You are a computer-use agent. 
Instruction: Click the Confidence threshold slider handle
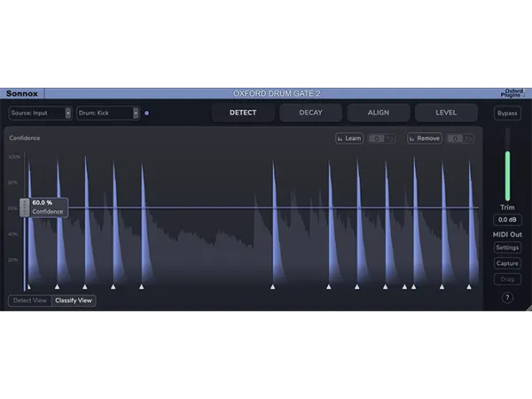point(25,207)
